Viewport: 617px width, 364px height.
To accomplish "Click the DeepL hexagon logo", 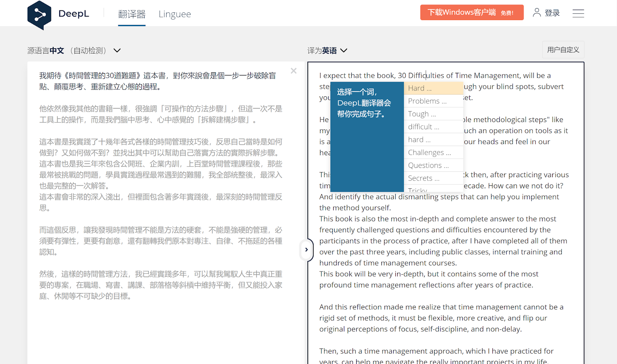I will coord(40,15).
